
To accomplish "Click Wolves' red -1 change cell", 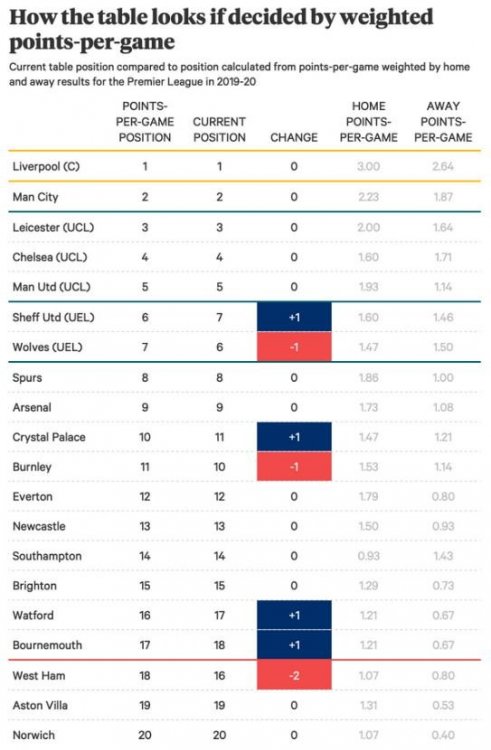I will (x=295, y=347).
